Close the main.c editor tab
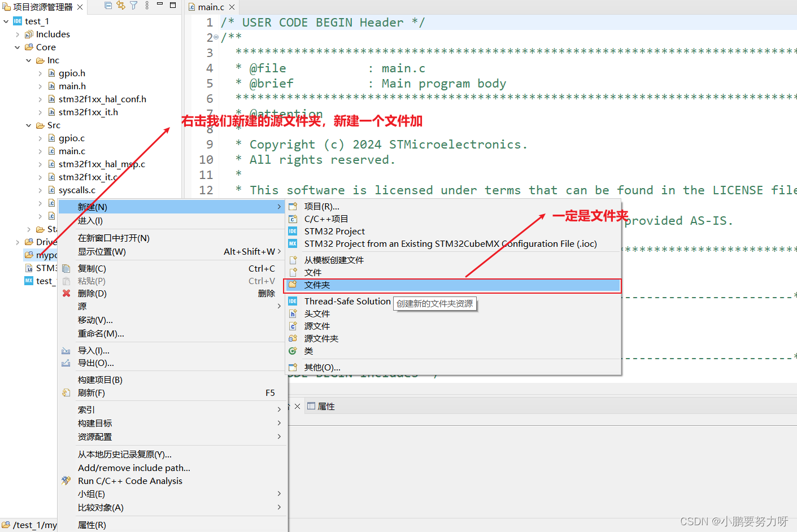 click(x=232, y=7)
